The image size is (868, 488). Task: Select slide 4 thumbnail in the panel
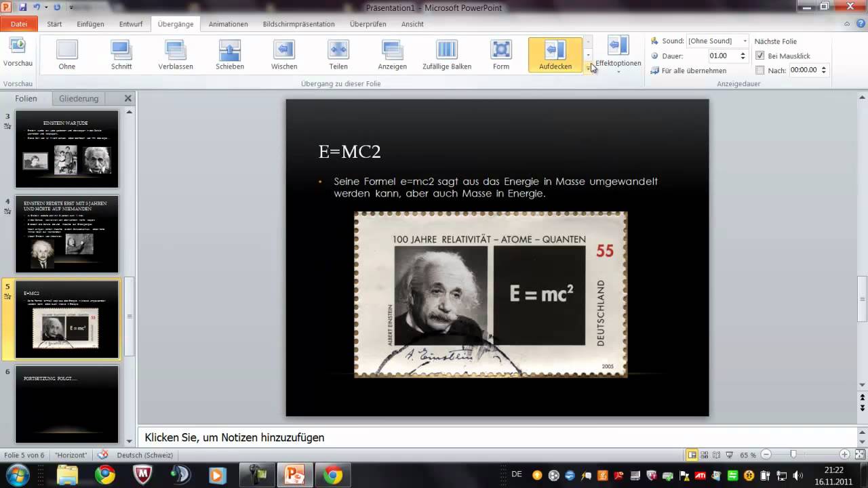click(67, 235)
